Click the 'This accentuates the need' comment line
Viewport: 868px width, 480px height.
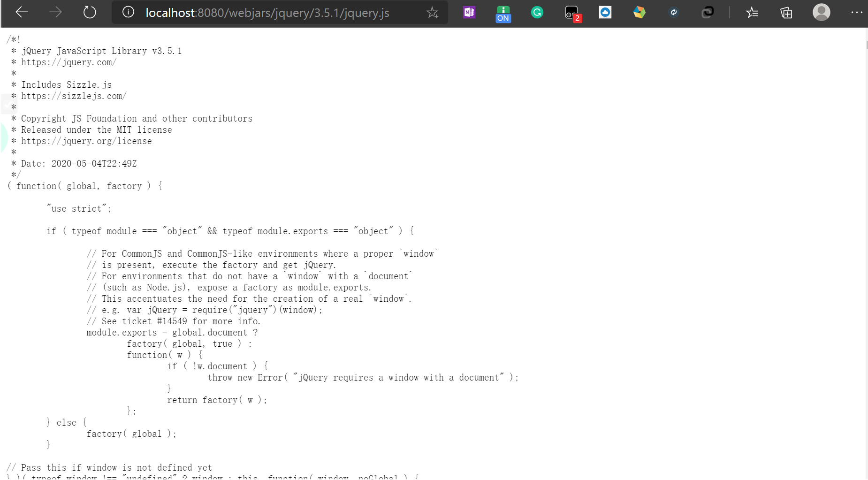(249, 298)
